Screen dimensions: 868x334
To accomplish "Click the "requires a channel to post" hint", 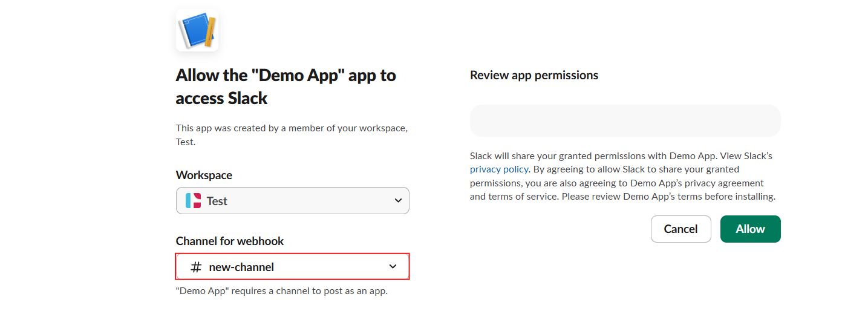I will (281, 291).
